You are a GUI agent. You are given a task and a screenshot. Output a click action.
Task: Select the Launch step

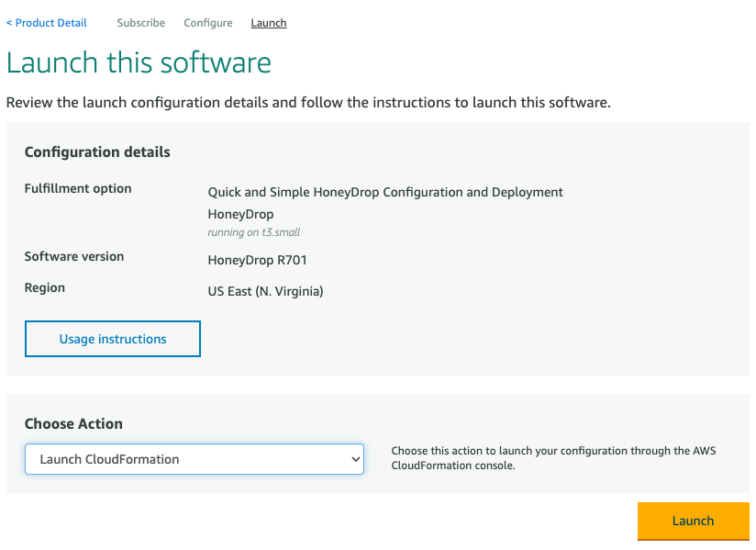(269, 23)
